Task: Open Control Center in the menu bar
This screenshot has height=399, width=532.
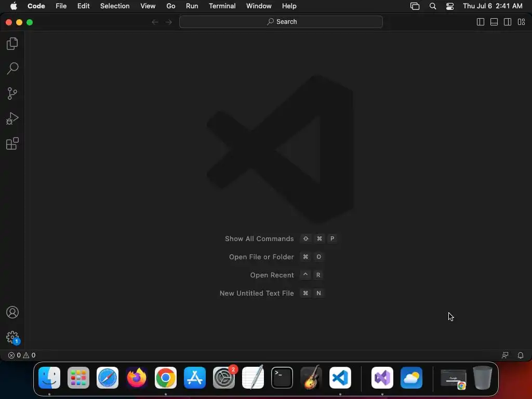Action: coord(450,6)
